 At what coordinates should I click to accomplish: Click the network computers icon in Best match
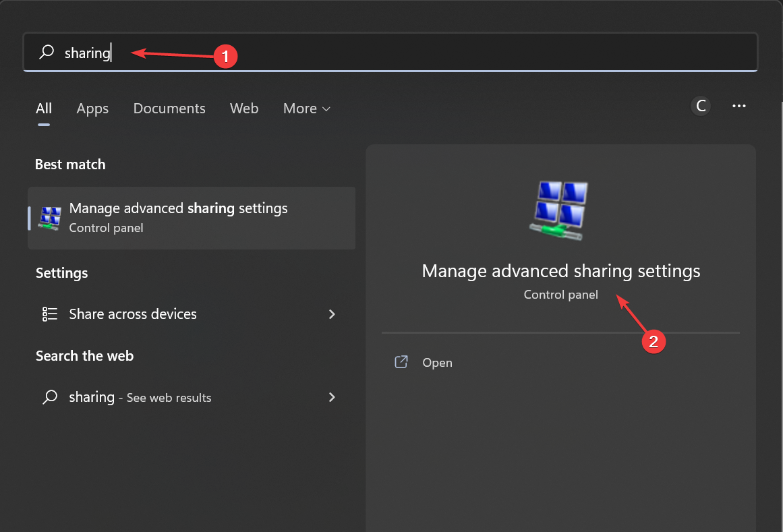50,218
